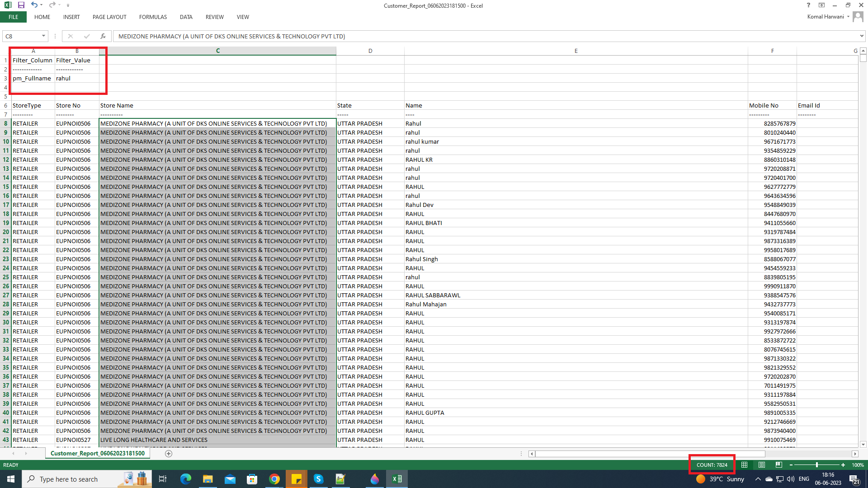868x488 pixels.
Task: Open the FILE menu
Action: click(x=14, y=17)
